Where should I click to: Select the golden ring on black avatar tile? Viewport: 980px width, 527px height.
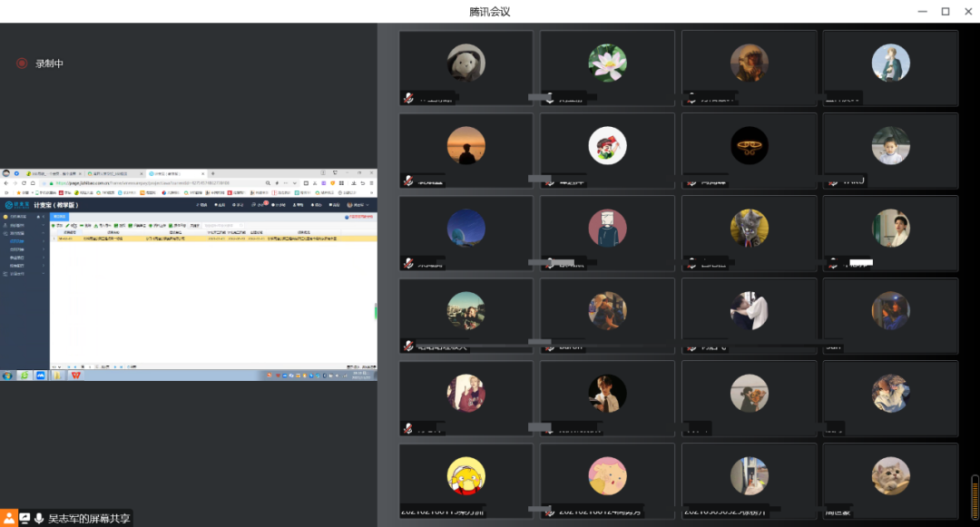[749, 151]
